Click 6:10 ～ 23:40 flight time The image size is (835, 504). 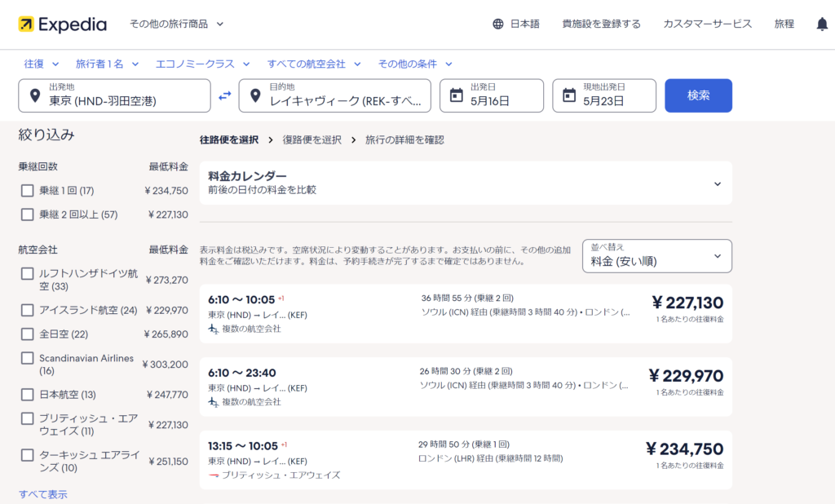(x=241, y=373)
